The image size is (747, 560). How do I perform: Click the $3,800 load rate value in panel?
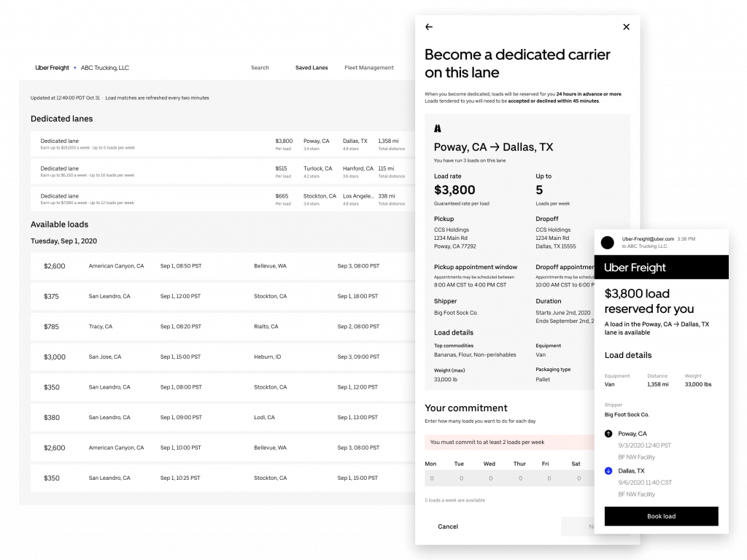(454, 190)
